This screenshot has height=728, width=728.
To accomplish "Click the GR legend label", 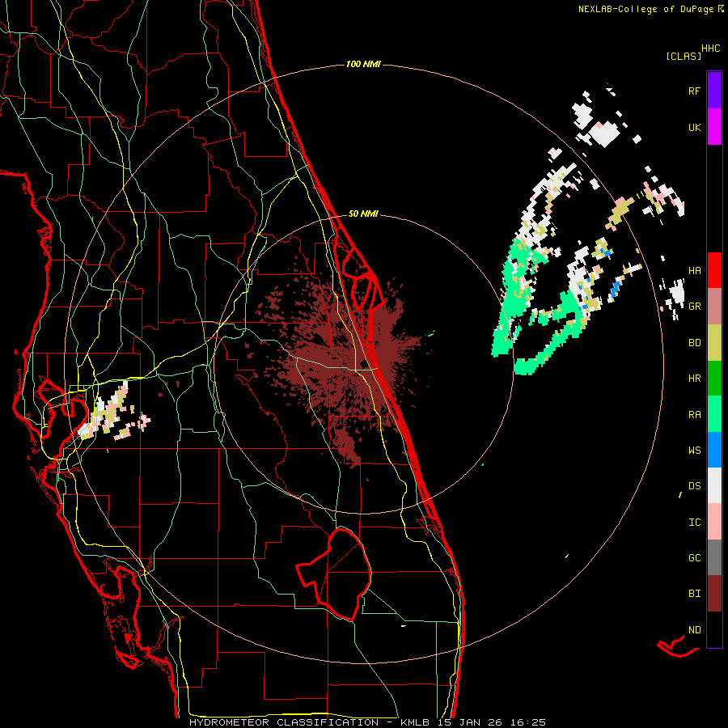I will (694, 307).
